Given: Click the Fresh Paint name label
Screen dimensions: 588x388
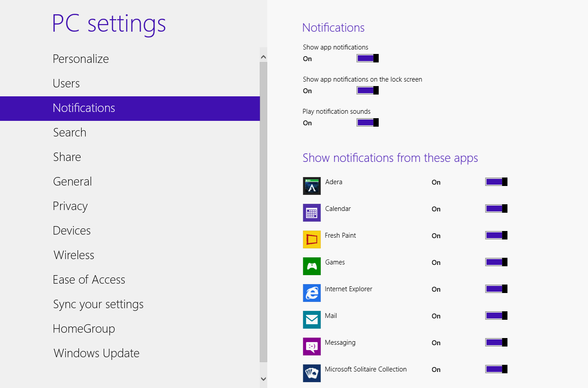Looking at the screenshot, I should coord(340,235).
